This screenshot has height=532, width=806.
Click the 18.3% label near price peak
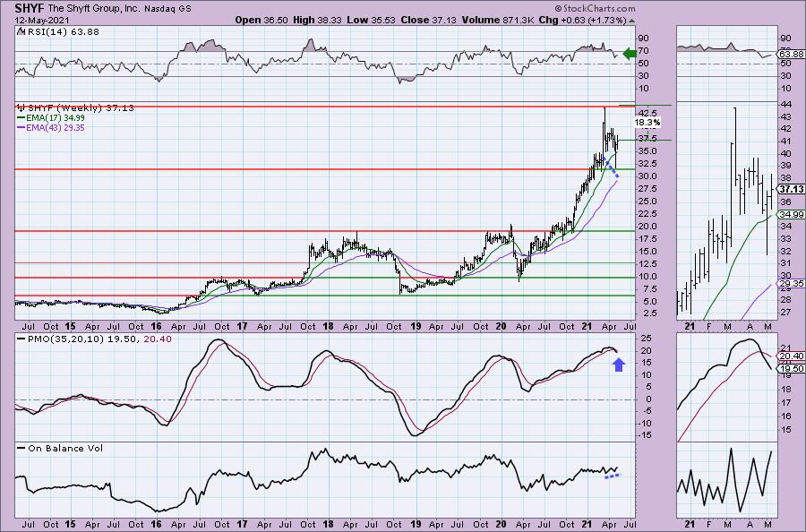[x=647, y=123]
